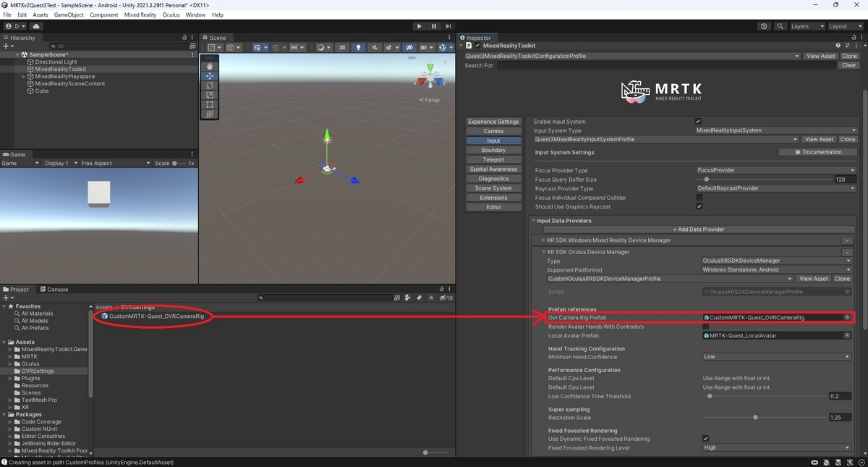This screenshot has width=868, height=467.
Task: Clear the Search For field
Action: (x=849, y=65)
